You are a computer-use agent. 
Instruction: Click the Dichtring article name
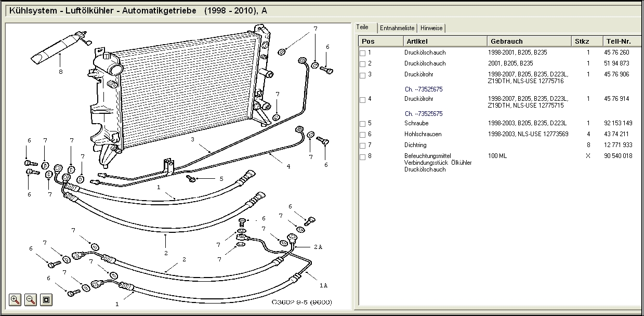pos(415,145)
